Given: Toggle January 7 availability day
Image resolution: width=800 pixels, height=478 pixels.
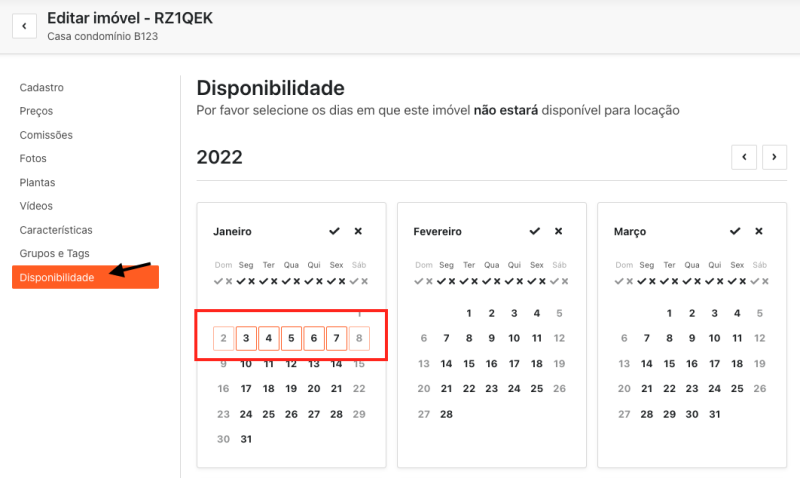Looking at the screenshot, I should pos(336,339).
